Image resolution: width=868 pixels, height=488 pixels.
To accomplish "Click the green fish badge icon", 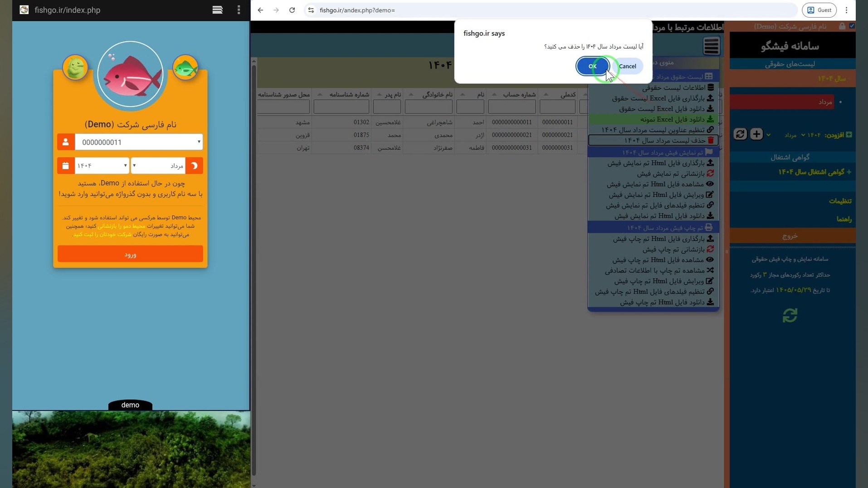I will [185, 68].
